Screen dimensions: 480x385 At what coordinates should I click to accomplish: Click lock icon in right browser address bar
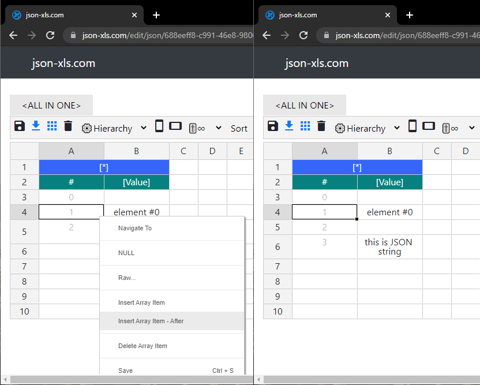(326, 35)
